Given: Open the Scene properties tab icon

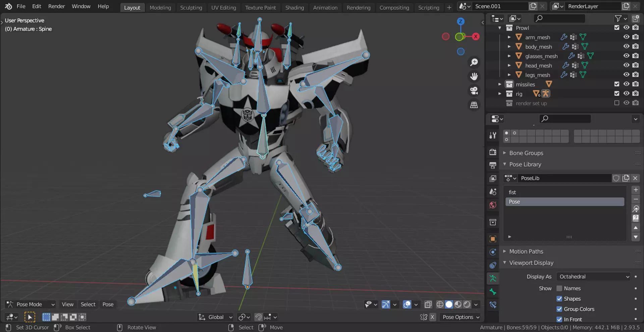Looking at the screenshot, I should 493,192.
